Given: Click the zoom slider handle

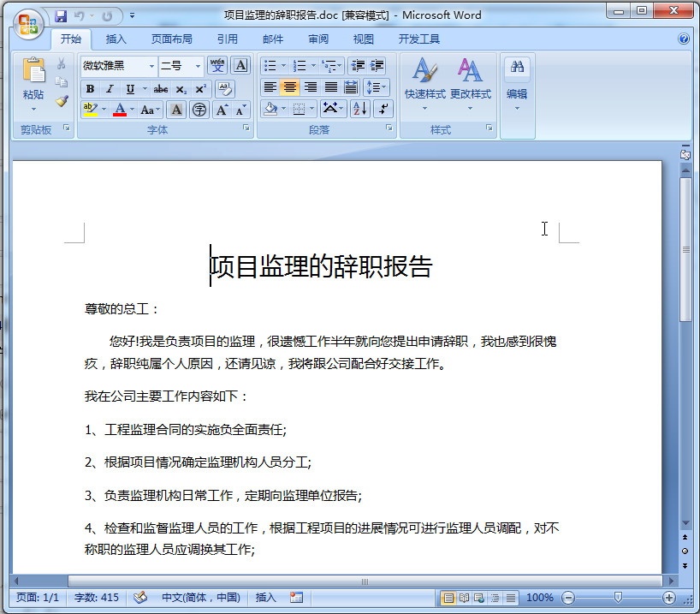Looking at the screenshot, I should coord(619,598).
